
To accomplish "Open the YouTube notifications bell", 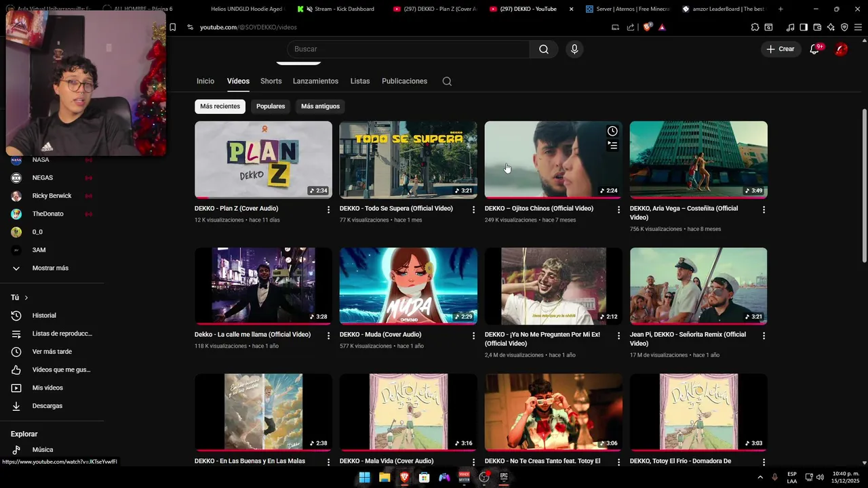I will pyautogui.click(x=814, y=49).
